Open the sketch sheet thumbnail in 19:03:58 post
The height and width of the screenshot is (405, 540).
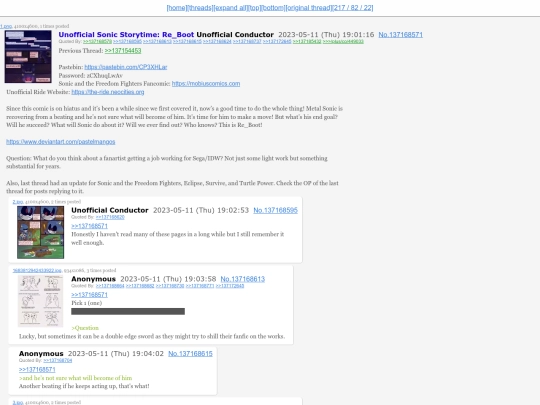click(x=41, y=301)
